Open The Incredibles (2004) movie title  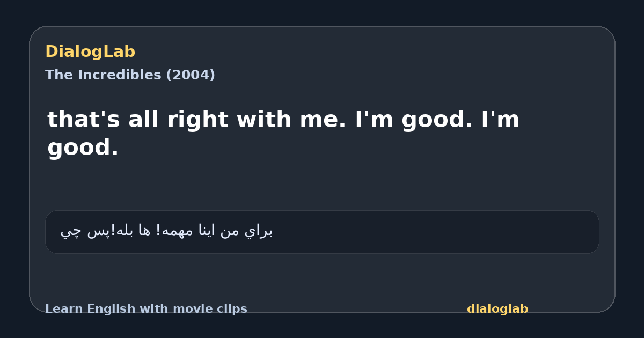[x=130, y=75]
